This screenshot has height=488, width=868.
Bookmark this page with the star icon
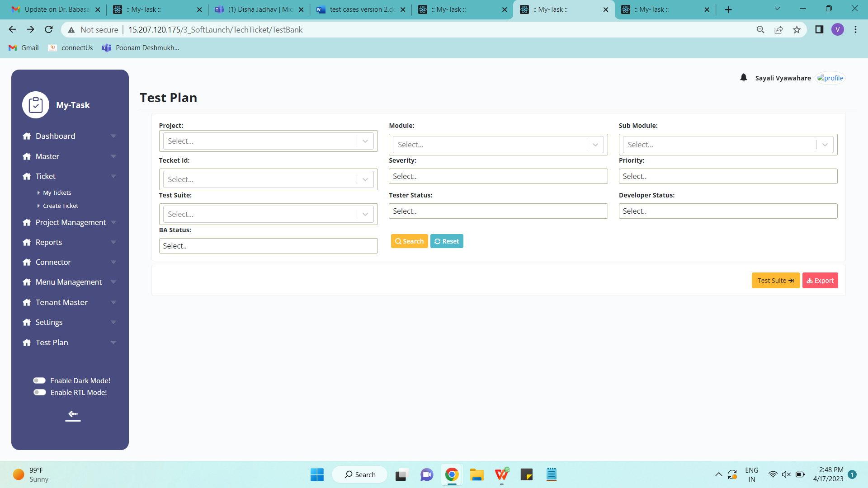click(x=797, y=30)
